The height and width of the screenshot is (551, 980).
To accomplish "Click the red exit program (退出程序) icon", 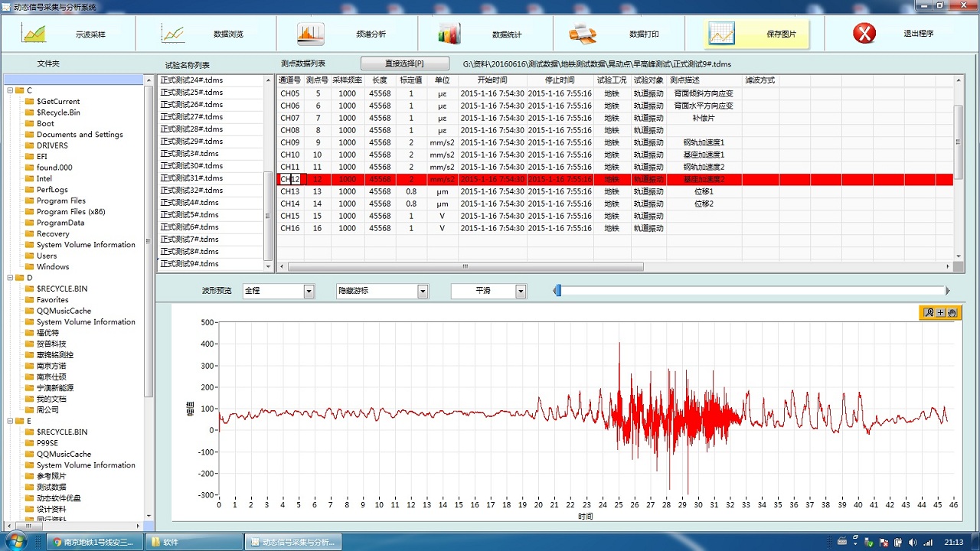I will (864, 34).
